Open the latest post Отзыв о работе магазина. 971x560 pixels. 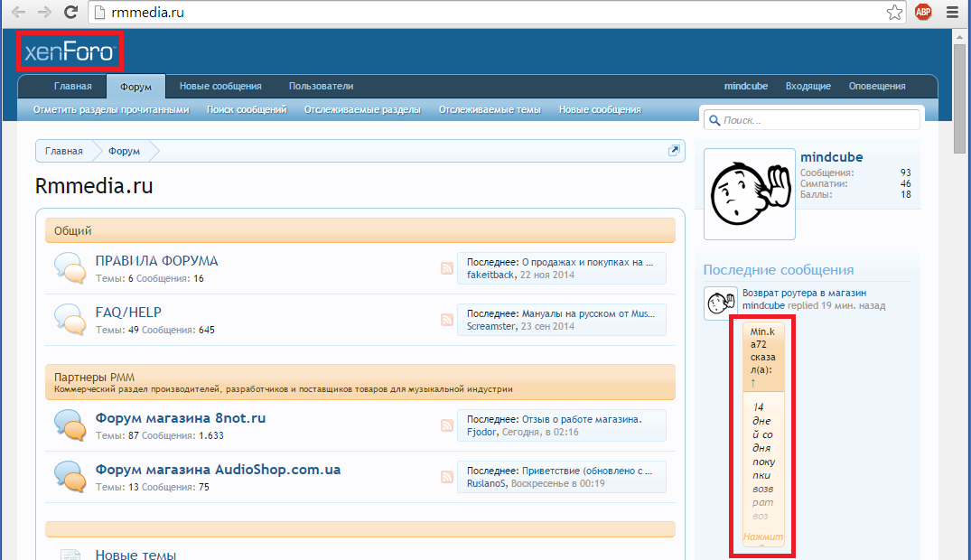click(x=582, y=419)
